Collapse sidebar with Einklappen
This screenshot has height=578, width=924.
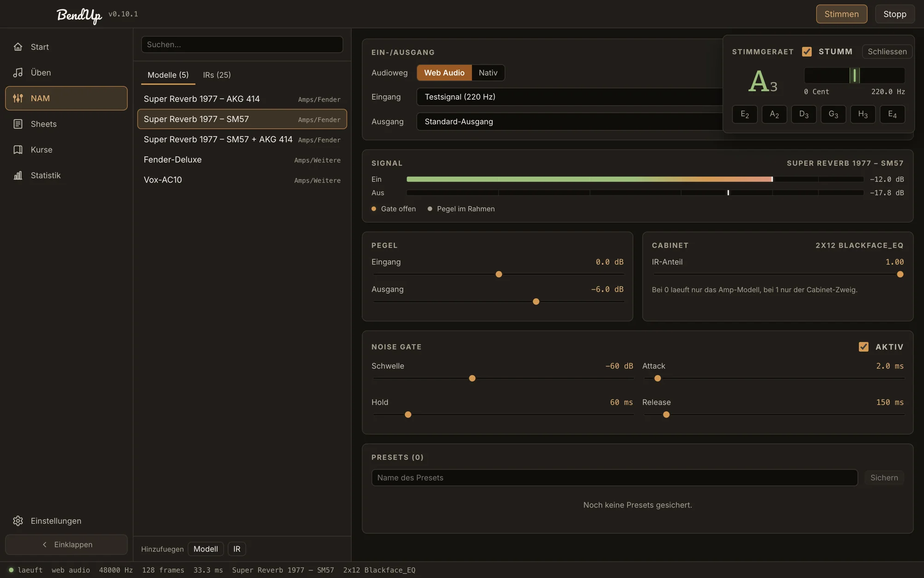(67, 545)
